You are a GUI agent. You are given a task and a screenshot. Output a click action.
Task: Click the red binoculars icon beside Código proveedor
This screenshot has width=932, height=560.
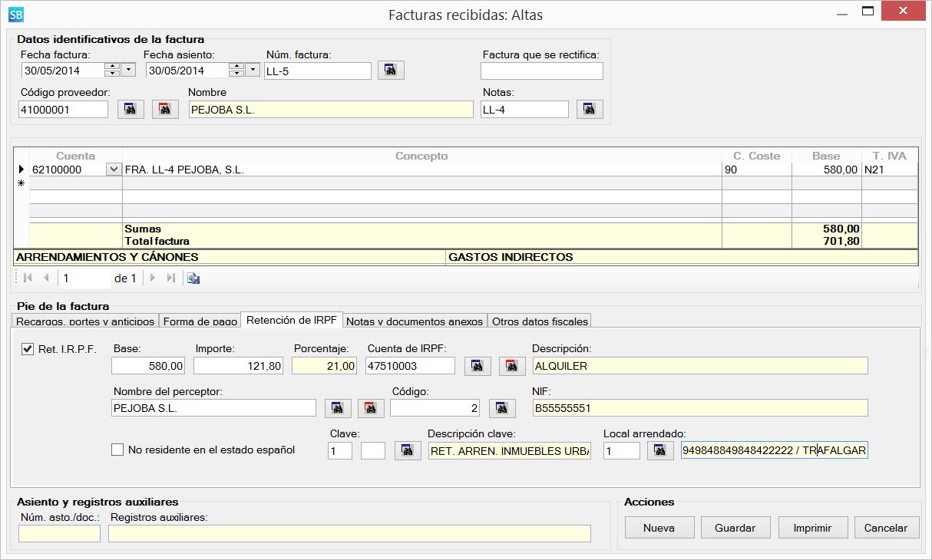click(x=164, y=110)
